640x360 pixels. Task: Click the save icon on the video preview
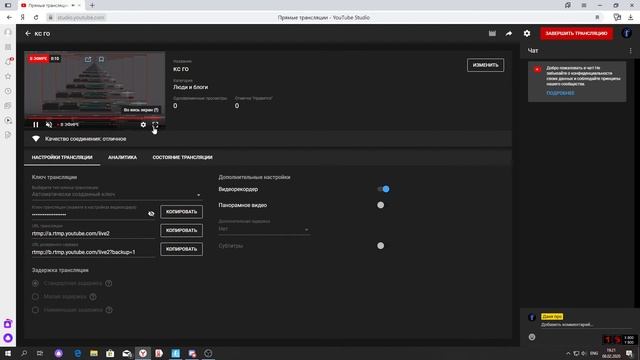(101, 59)
